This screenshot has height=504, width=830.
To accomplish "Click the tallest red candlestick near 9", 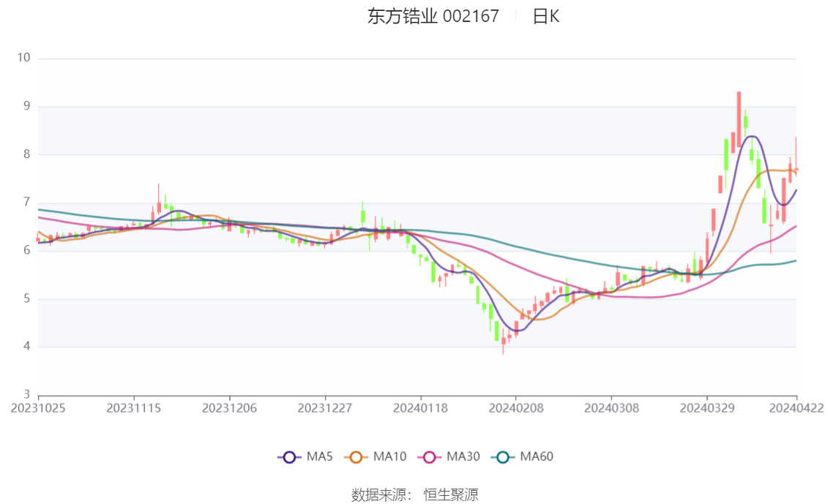I will pyautogui.click(x=739, y=119).
